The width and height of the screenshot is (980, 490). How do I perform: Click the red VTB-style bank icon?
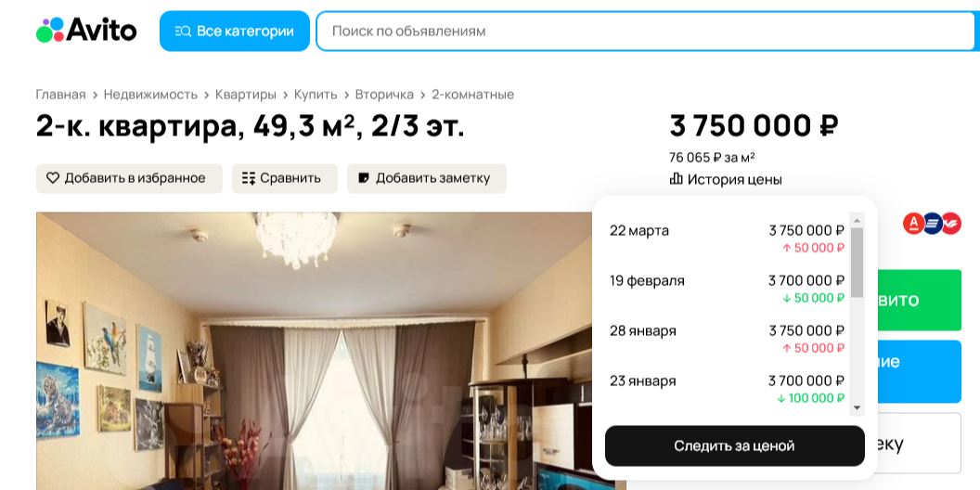click(x=950, y=223)
